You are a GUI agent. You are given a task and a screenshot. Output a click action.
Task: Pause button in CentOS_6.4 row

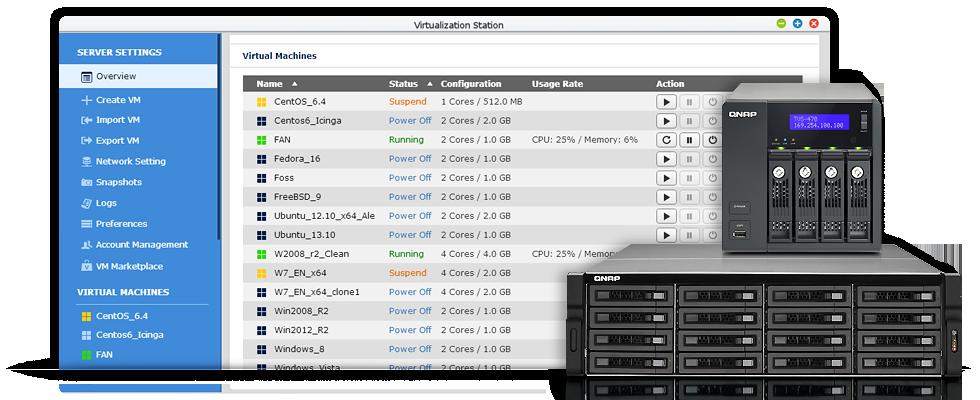pyautogui.click(x=689, y=102)
